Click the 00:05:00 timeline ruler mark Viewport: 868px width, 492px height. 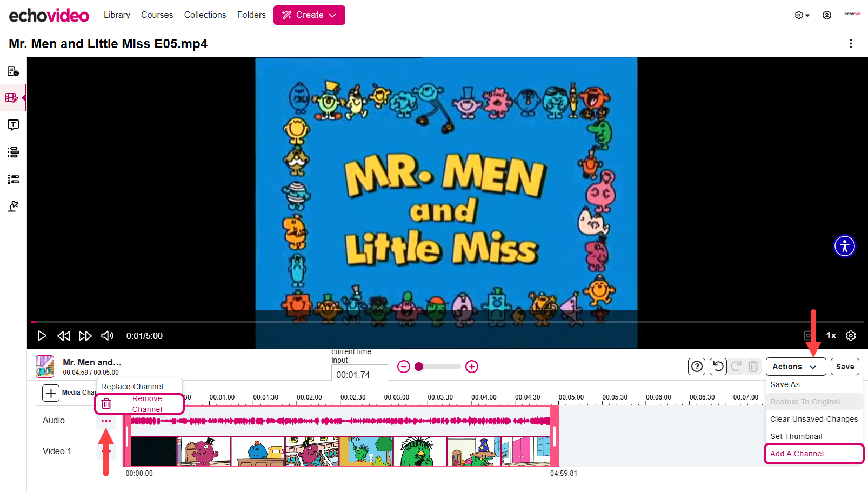(571, 397)
